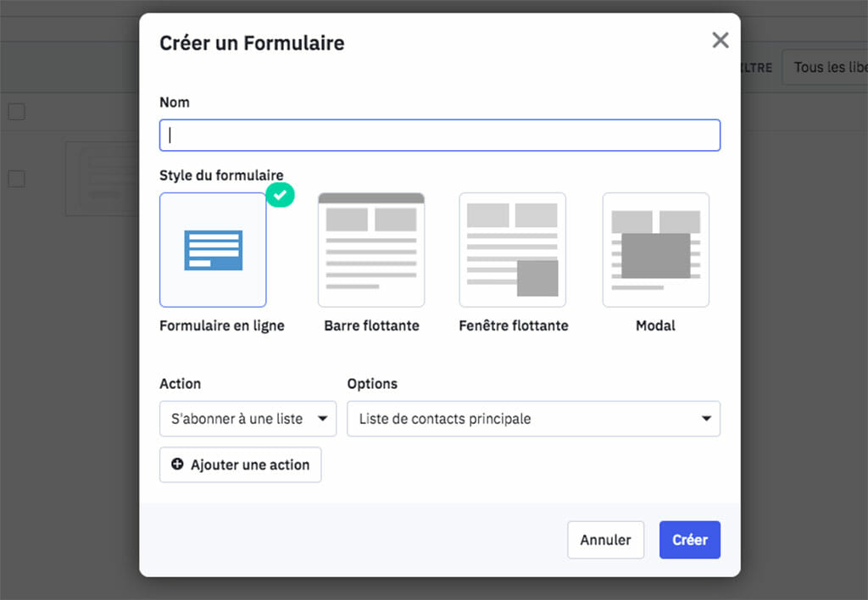Tick the checkbox next to the existing form row
Screen dimensions: 868x600
pos(16,179)
